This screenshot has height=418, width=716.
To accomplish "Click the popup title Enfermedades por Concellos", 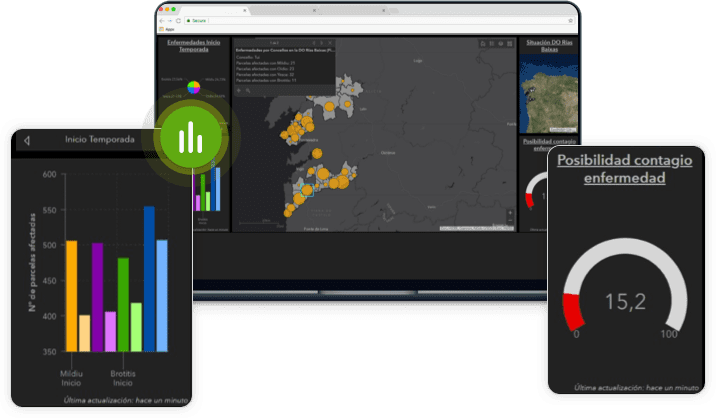I will (x=285, y=50).
